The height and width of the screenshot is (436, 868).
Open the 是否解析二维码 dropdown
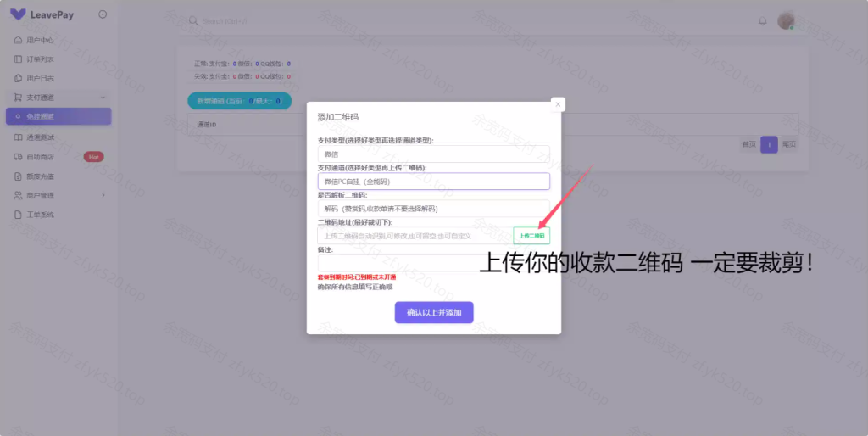coord(433,209)
